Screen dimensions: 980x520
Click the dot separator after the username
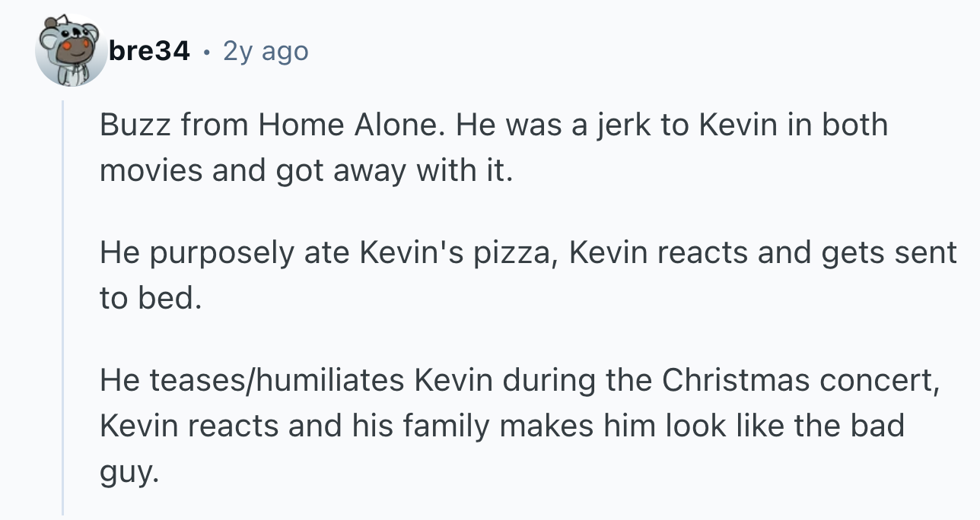(x=206, y=52)
